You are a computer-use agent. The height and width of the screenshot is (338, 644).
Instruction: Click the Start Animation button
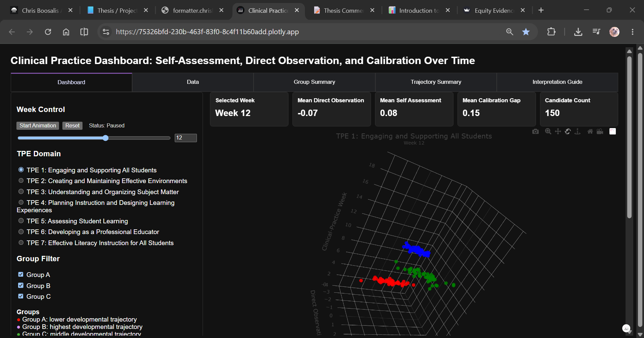click(38, 126)
